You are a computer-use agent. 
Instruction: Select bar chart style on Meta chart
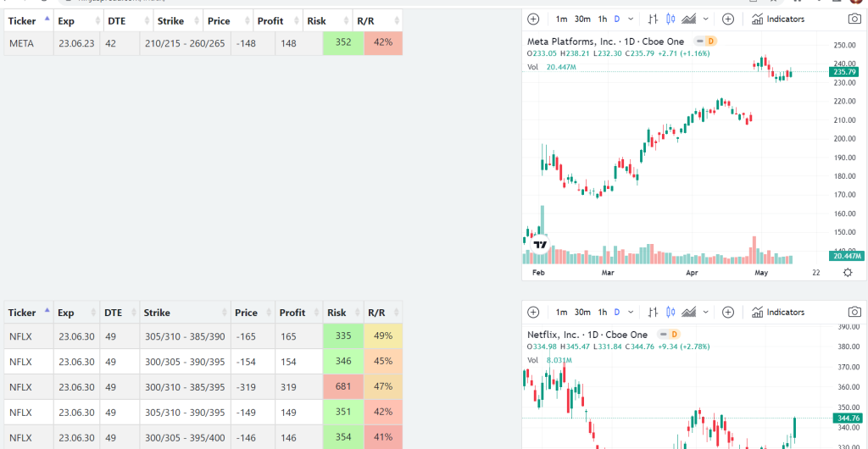coord(654,19)
